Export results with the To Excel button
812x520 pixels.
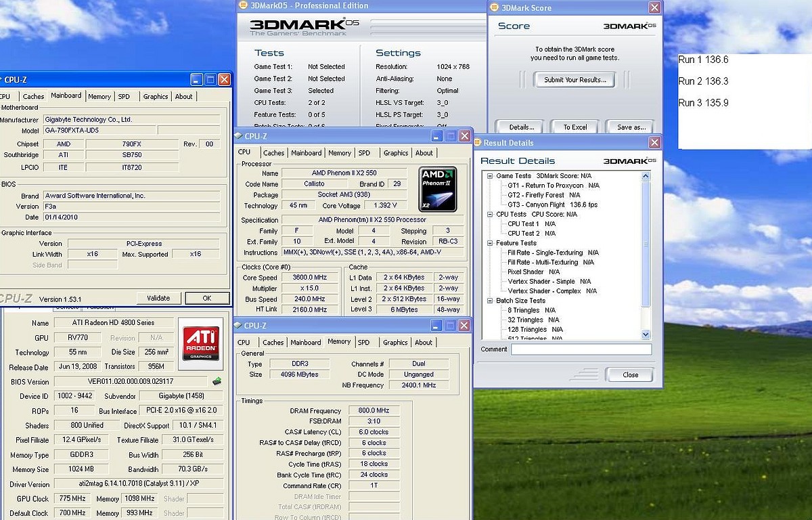[575, 127]
